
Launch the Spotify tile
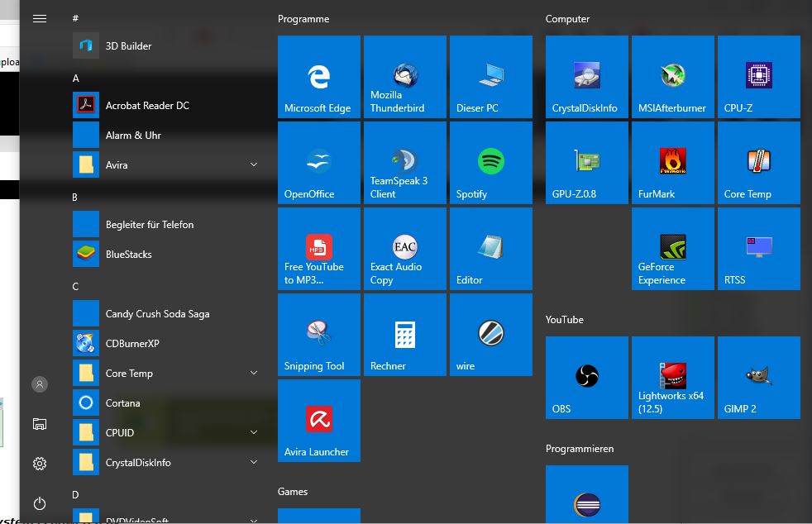491,163
